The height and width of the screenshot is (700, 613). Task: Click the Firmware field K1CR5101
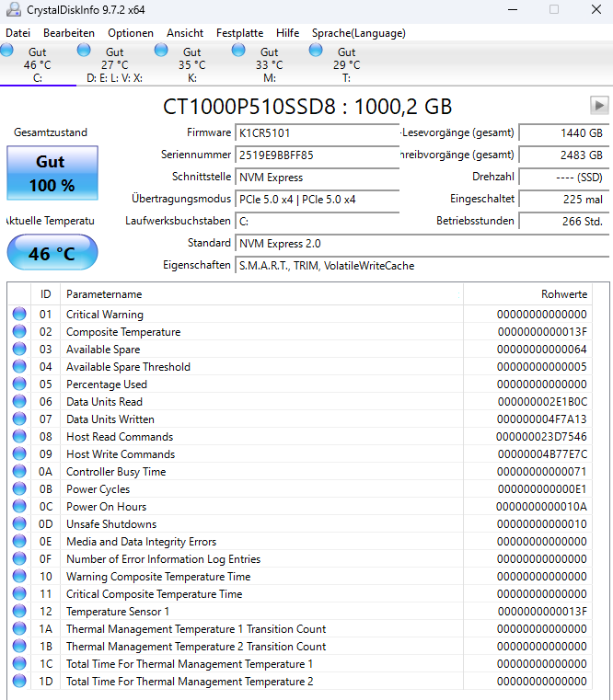pos(318,133)
